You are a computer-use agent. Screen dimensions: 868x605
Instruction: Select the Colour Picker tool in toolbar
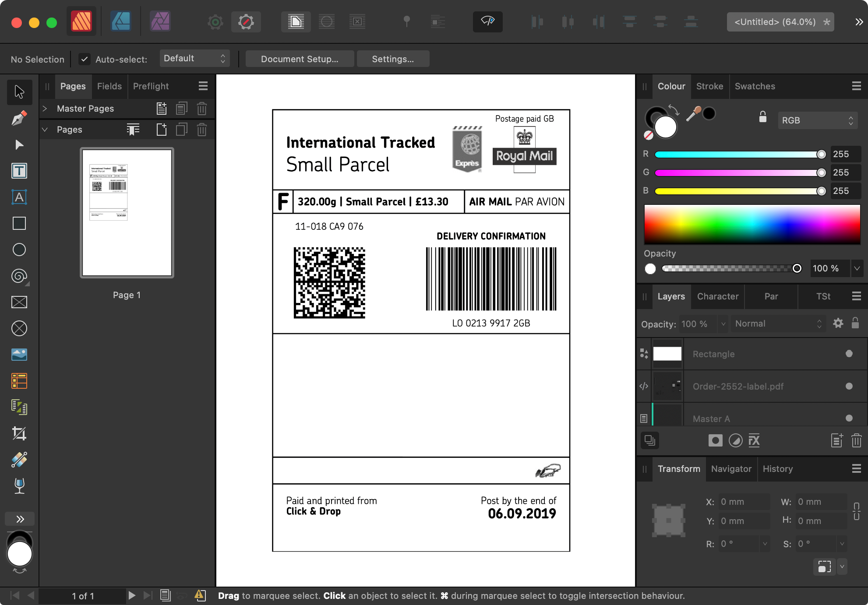[19, 460]
